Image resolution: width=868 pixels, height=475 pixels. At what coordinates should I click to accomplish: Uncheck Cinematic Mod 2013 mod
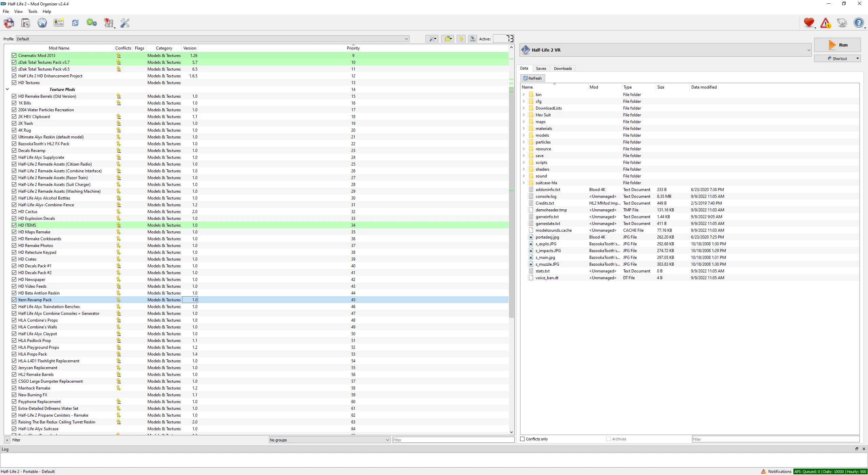(14, 56)
